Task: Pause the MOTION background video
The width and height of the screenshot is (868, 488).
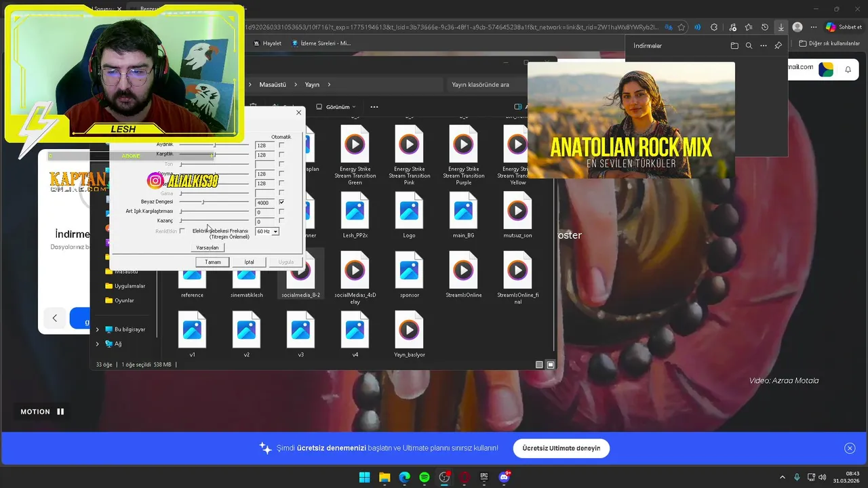Action: point(60,411)
